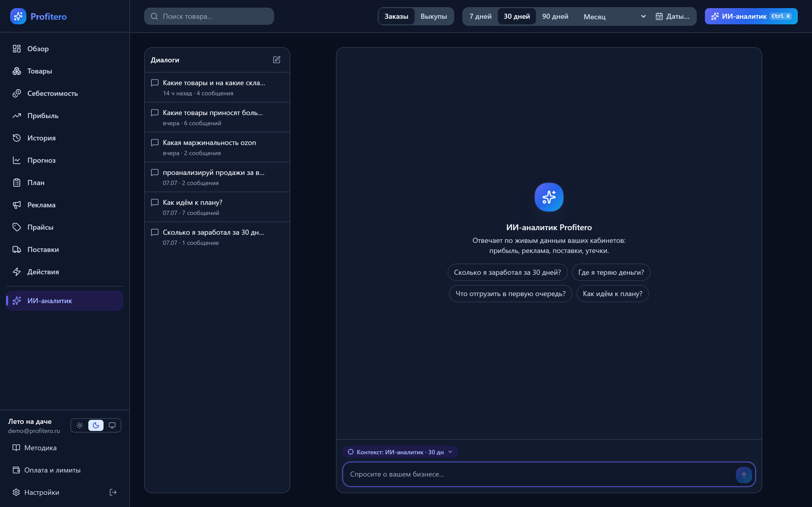The image size is (812, 507).
Task: Start a new dialog with the compose icon
Action: pos(277,60)
